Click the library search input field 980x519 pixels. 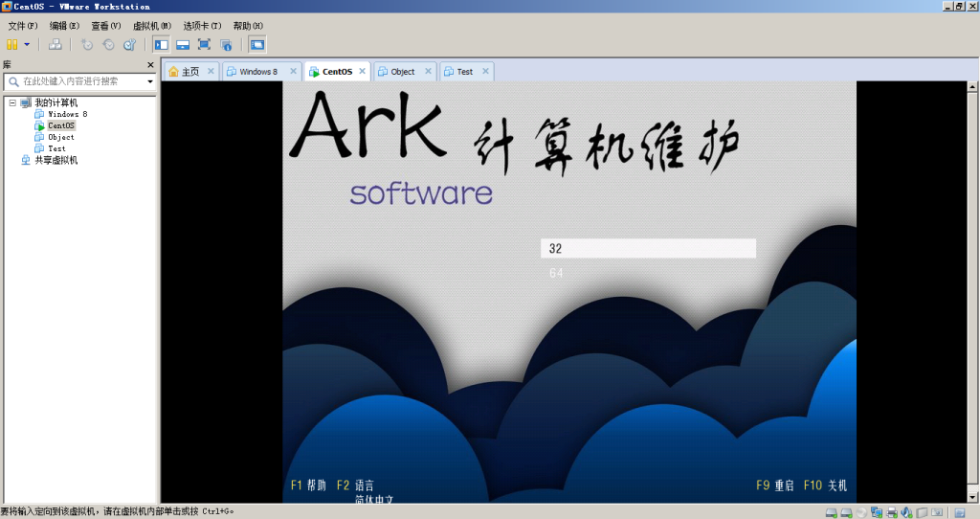point(81,81)
